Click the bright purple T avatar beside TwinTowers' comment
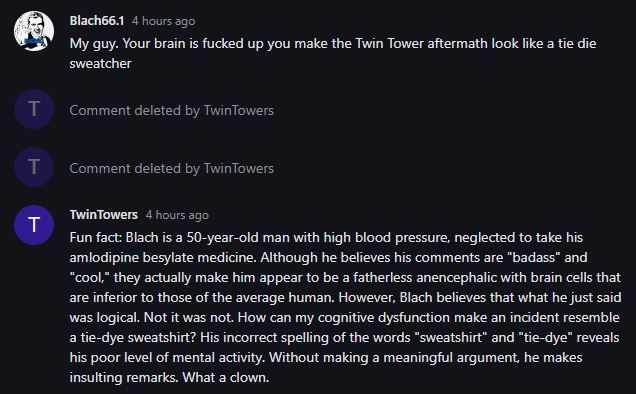The width and height of the screenshot is (636, 394). click(34, 225)
